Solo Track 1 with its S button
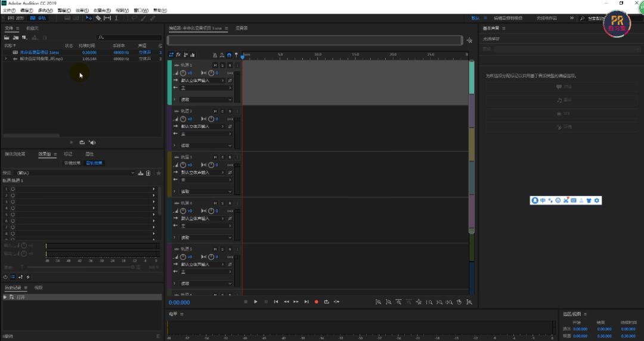 click(222, 66)
